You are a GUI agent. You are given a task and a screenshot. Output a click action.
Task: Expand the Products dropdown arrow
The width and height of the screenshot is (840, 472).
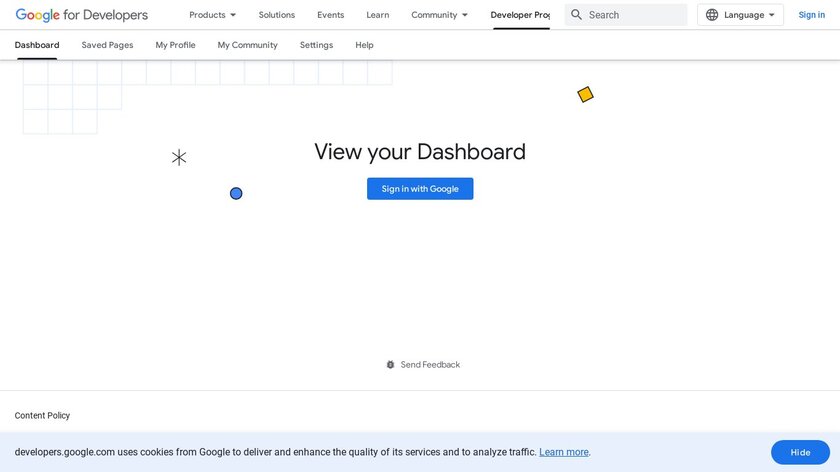point(233,15)
